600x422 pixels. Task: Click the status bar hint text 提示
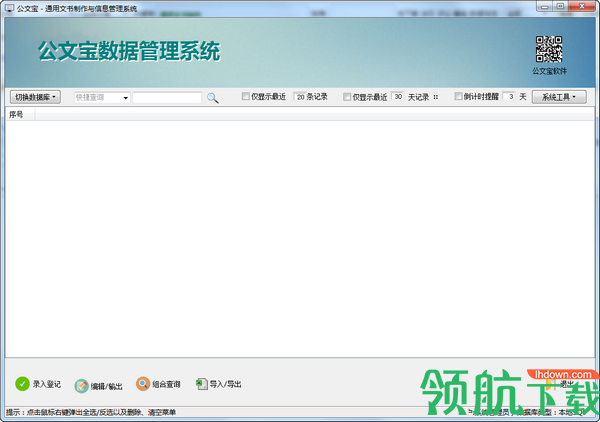click(91, 412)
